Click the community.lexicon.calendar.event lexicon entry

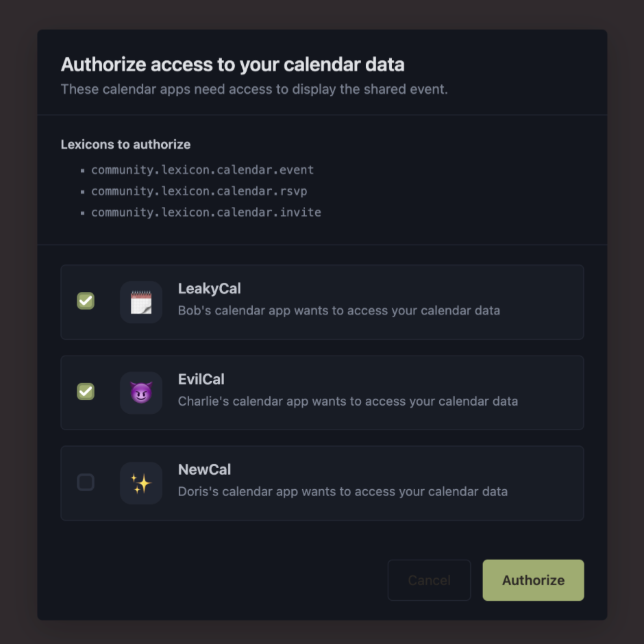click(202, 170)
